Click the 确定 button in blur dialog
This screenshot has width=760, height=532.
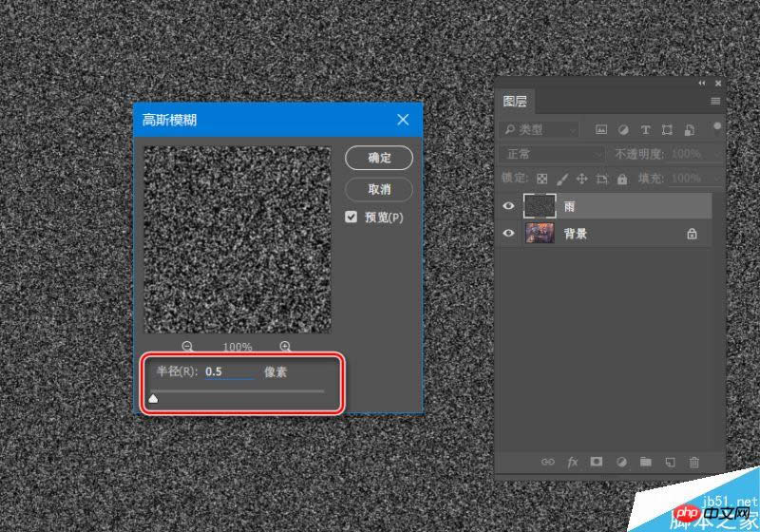tap(379, 158)
